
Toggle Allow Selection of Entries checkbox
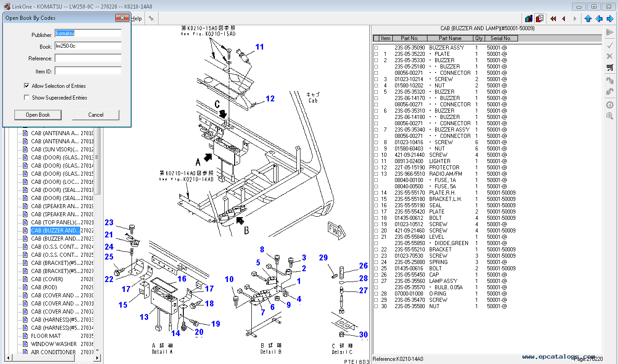(27, 86)
